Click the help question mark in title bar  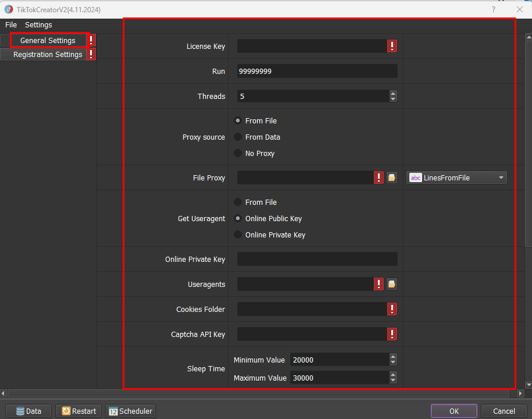[494, 9]
